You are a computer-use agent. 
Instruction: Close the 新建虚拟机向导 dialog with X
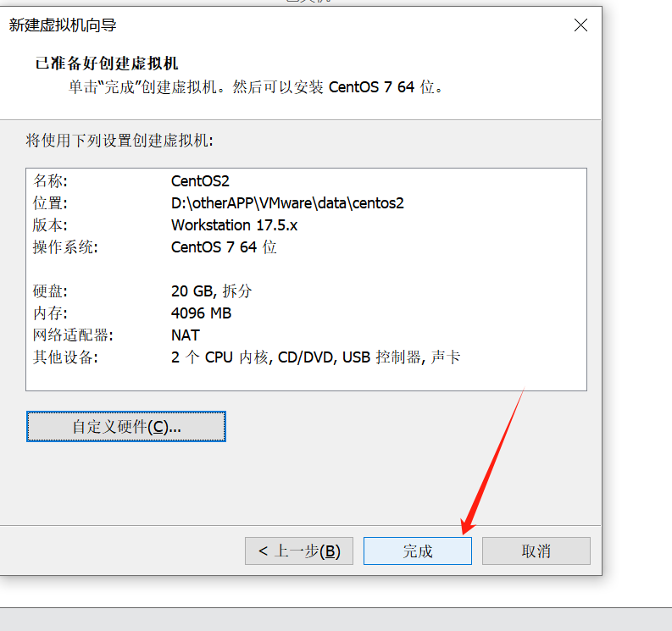click(580, 25)
